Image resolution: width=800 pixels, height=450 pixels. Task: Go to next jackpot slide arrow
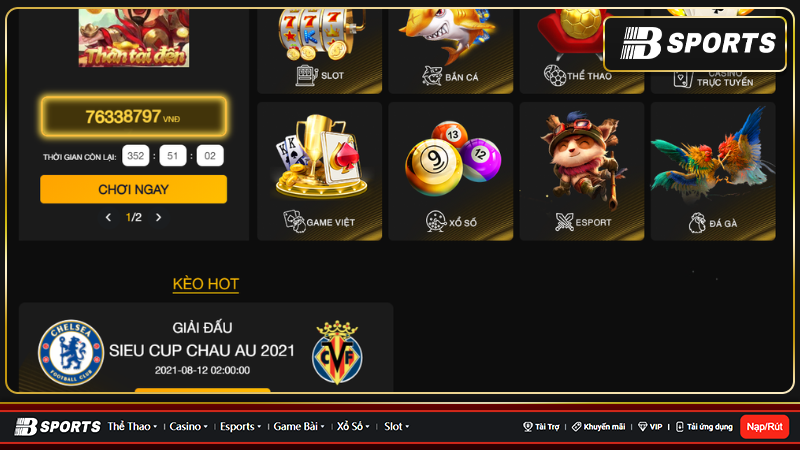coord(158,217)
